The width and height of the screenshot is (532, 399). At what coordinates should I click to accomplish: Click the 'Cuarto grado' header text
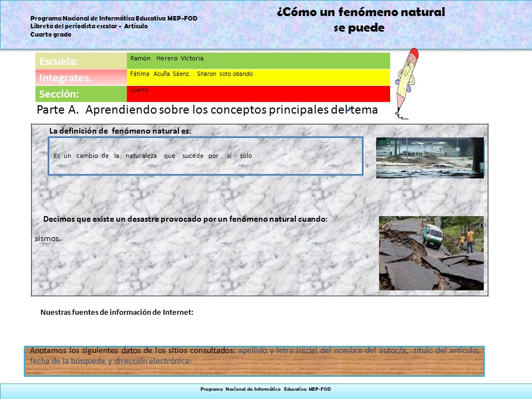tap(51, 34)
